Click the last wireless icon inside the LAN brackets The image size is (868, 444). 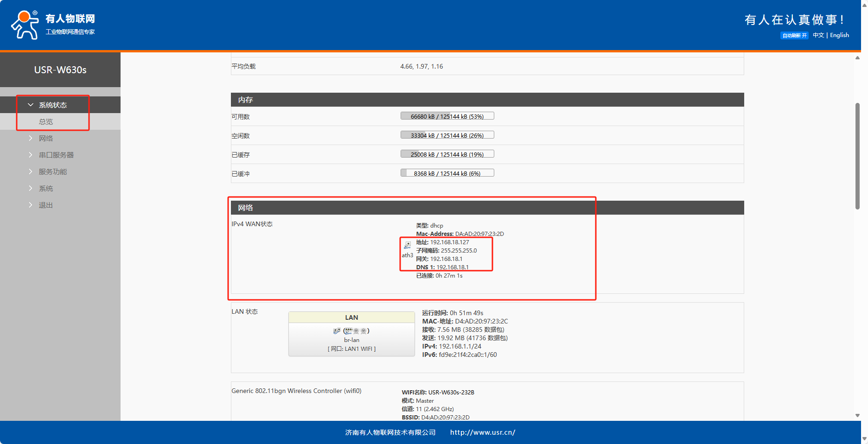pyautogui.click(x=364, y=331)
